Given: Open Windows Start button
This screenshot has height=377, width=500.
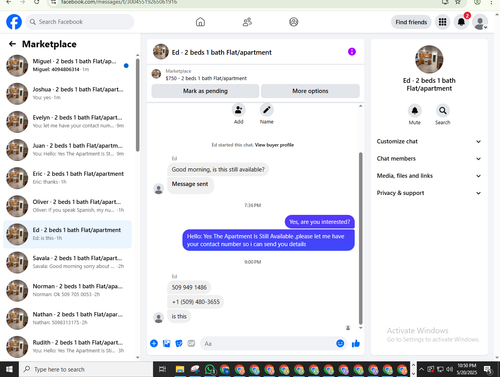Looking at the screenshot, I should click(9, 369).
